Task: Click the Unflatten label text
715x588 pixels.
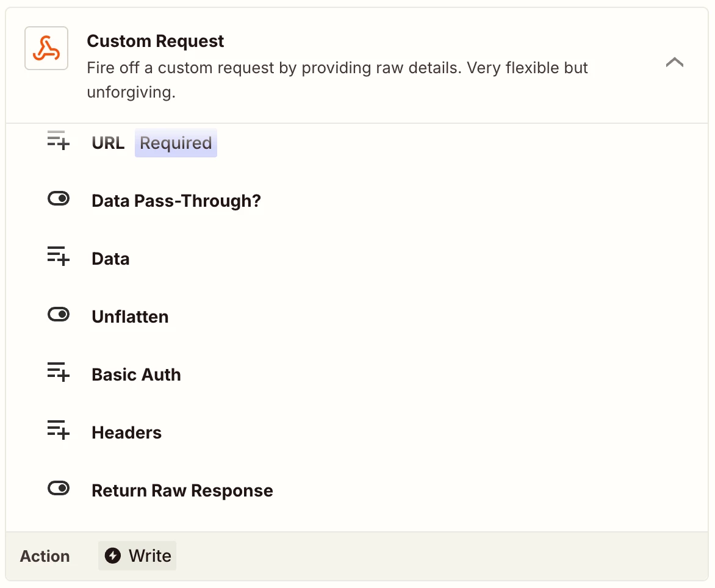Action: point(130,317)
